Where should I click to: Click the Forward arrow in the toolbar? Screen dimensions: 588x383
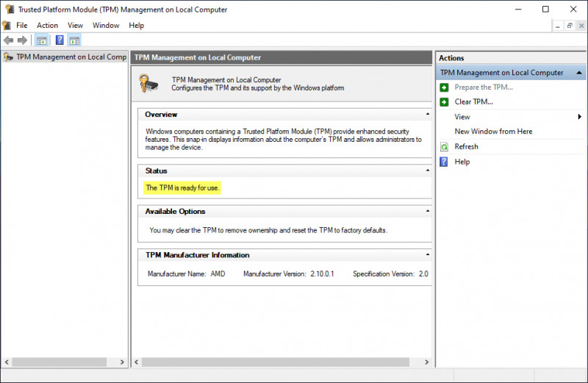pos(23,40)
